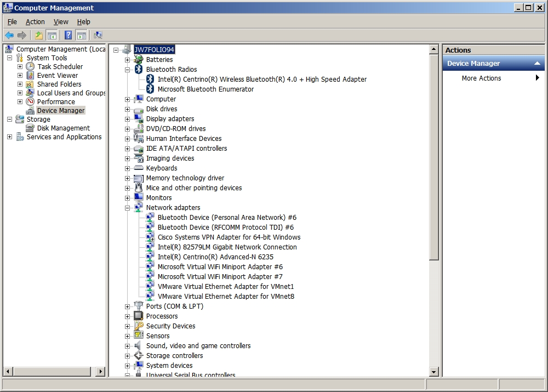
Task: Select Disk Management in console tree
Action: 63,128
